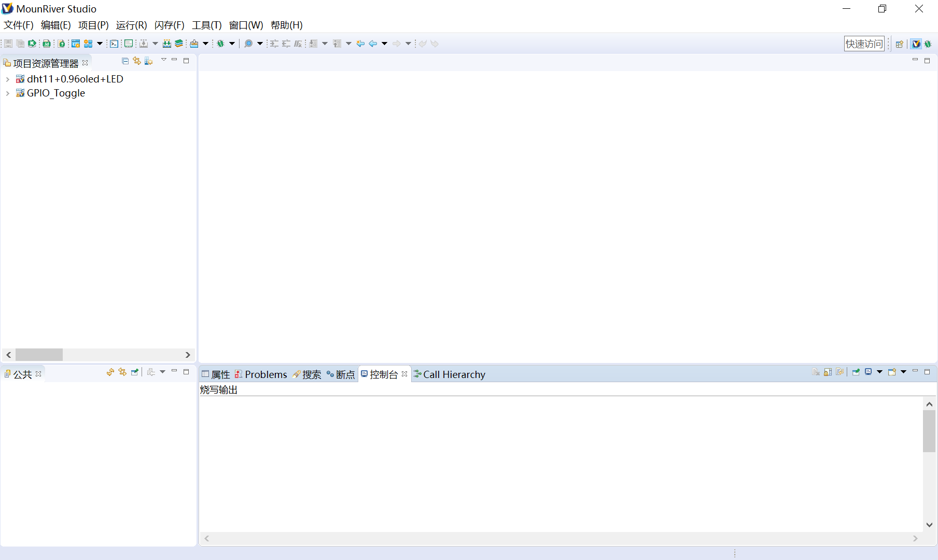Viewport: 938px width, 560px height.
Task: Open the Open Console dropdown arrow
Action: click(x=904, y=372)
